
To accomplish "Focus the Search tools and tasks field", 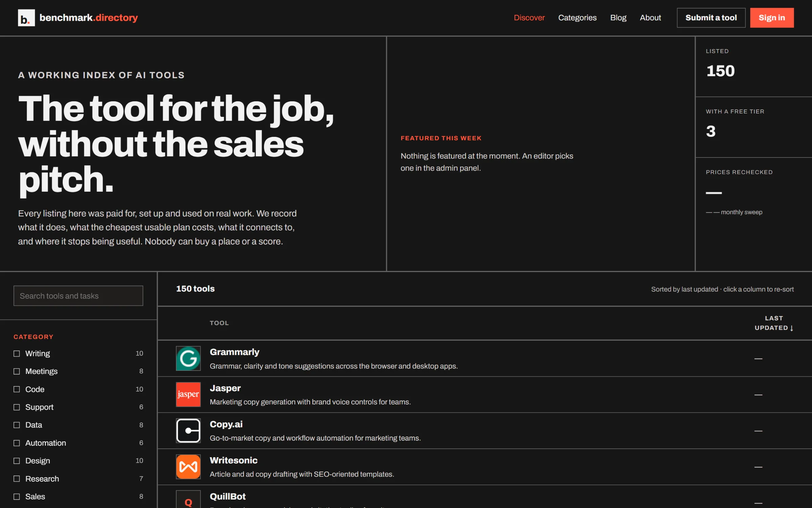I will (78, 296).
